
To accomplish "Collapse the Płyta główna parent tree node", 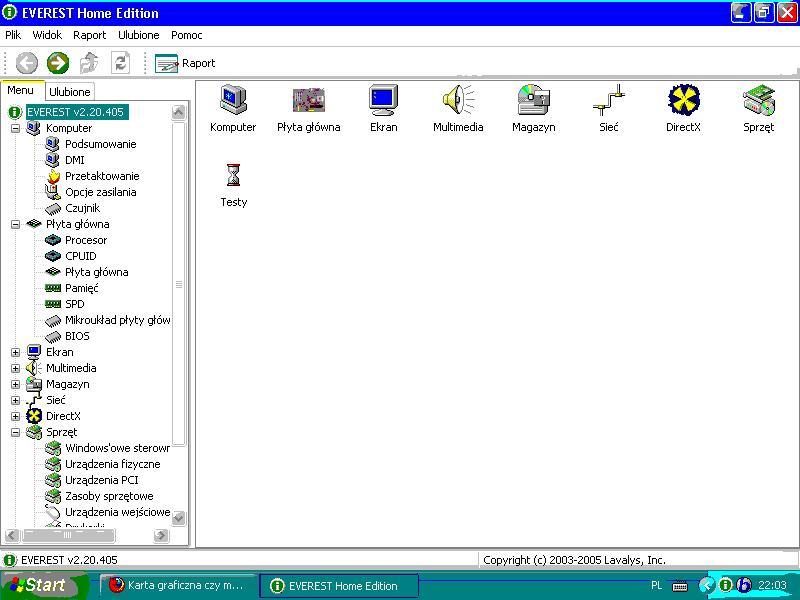I will pyautogui.click(x=15, y=224).
